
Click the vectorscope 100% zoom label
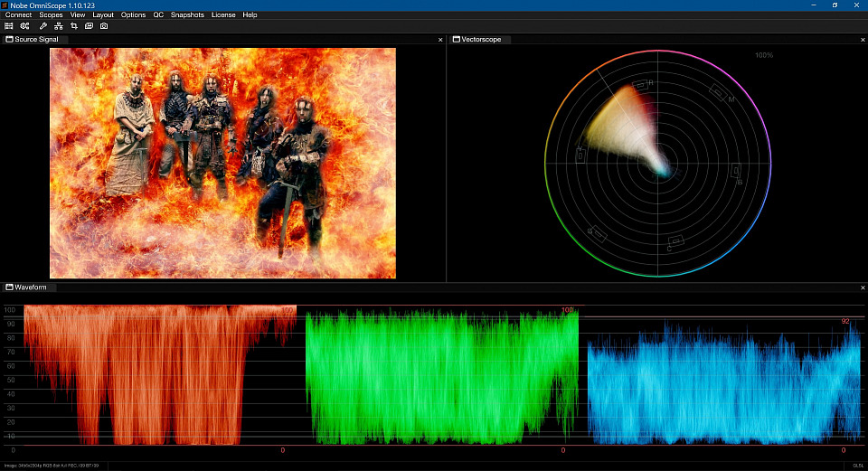coord(764,55)
